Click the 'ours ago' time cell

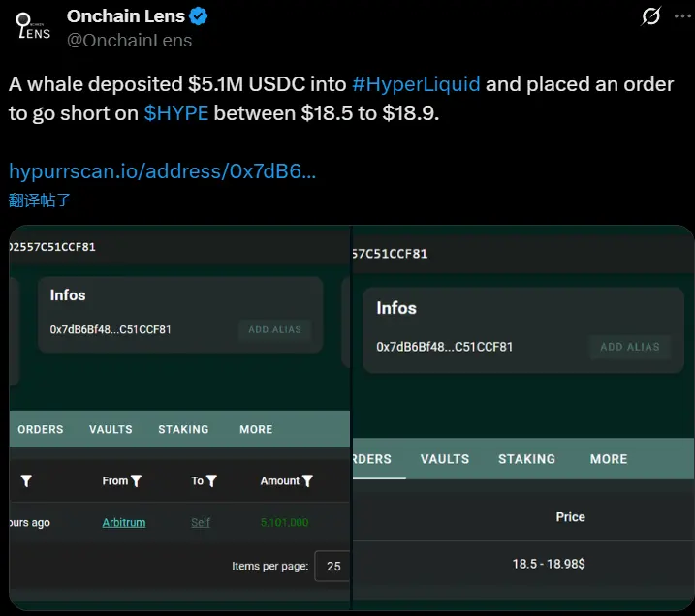click(29, 523)
